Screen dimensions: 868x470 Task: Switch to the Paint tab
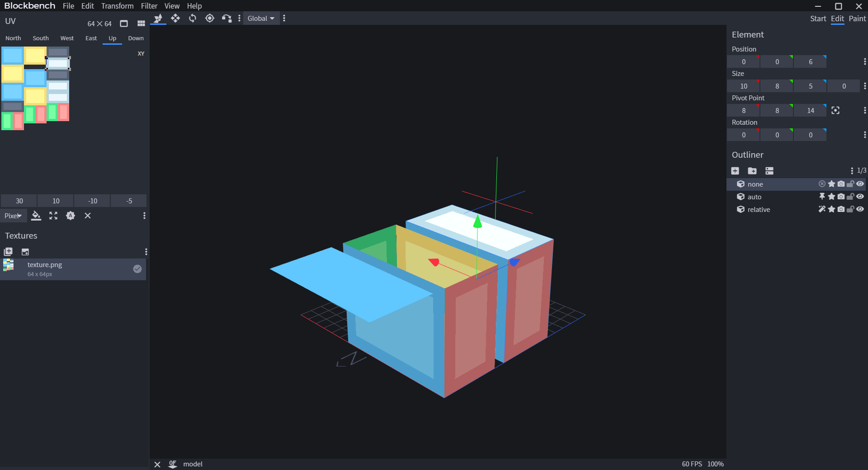(x=857, y=19)
